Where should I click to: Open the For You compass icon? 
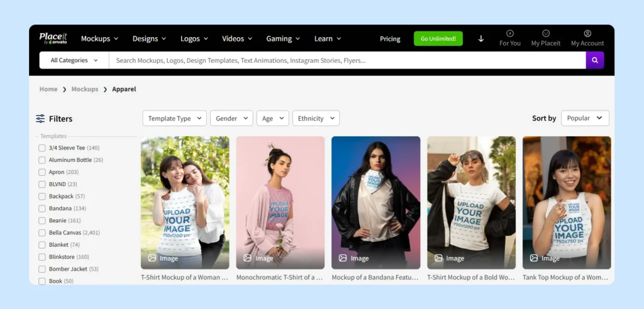pyautogui.click(x=509, y=34)
